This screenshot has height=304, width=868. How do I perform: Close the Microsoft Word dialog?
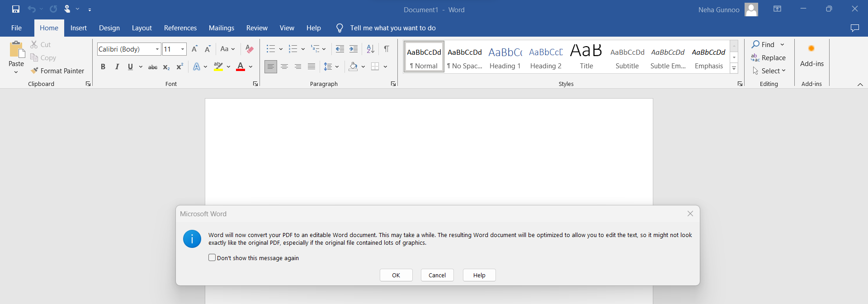pyautogui.click(x=690, y=214)
